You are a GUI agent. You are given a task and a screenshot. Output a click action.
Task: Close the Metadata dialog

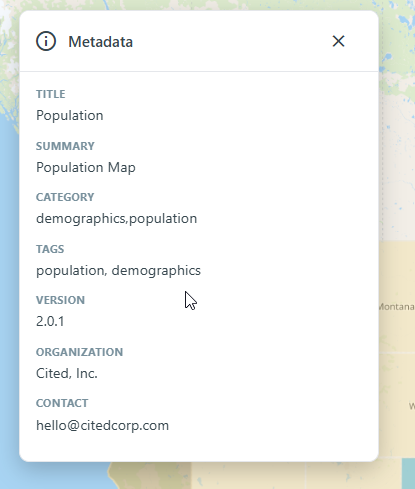(x=338, y=41)
